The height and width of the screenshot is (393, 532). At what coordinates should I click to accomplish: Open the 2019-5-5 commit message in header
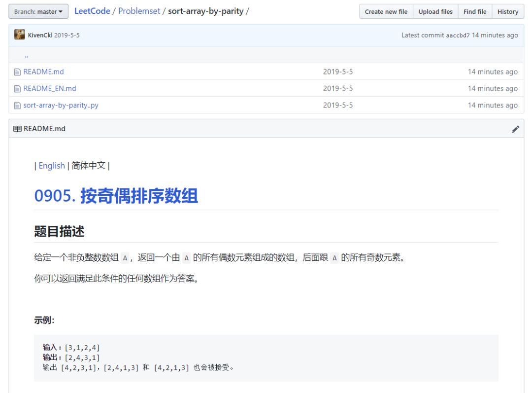(67, 36)
